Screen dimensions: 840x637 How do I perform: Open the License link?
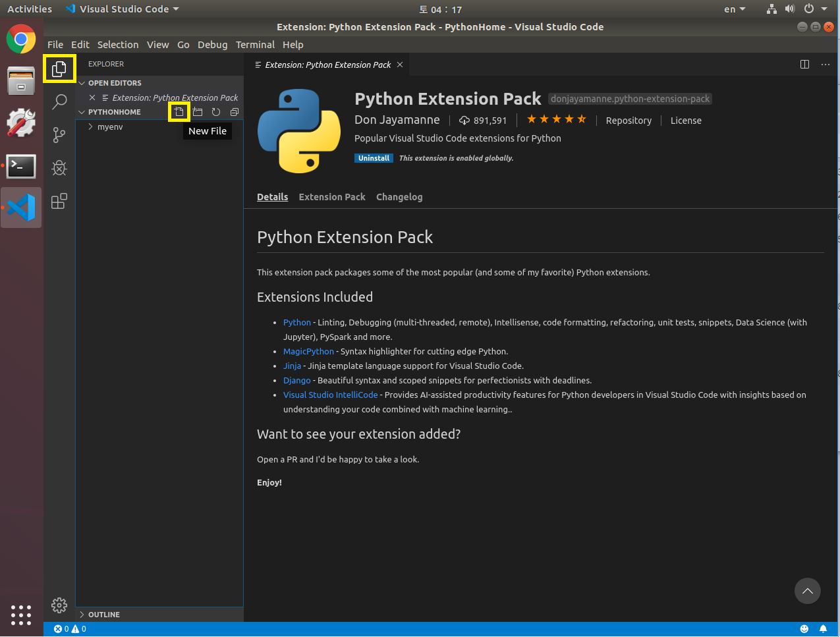[x=686, y=121]
